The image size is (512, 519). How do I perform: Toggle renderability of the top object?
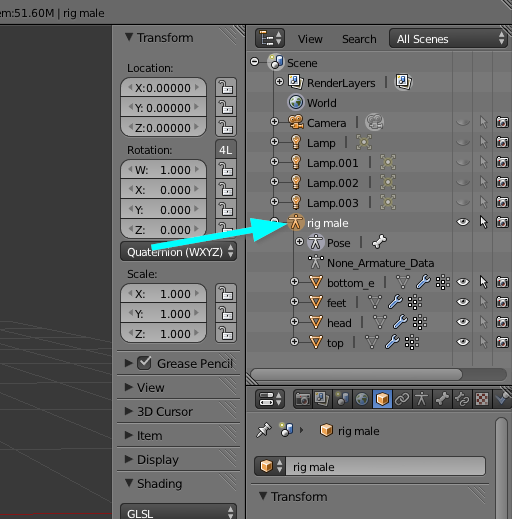coord(502,342)
